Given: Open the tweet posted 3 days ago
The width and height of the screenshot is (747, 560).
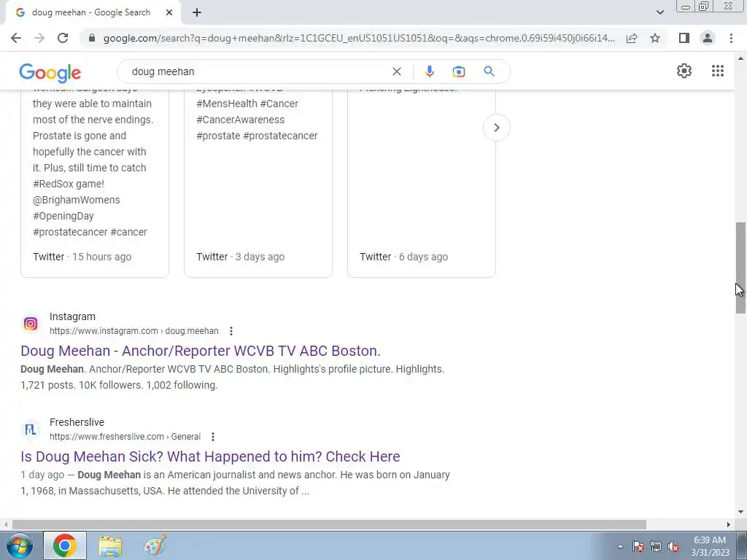Looking at the screenshot, I should pyautogui.click(x=258, y=183).
